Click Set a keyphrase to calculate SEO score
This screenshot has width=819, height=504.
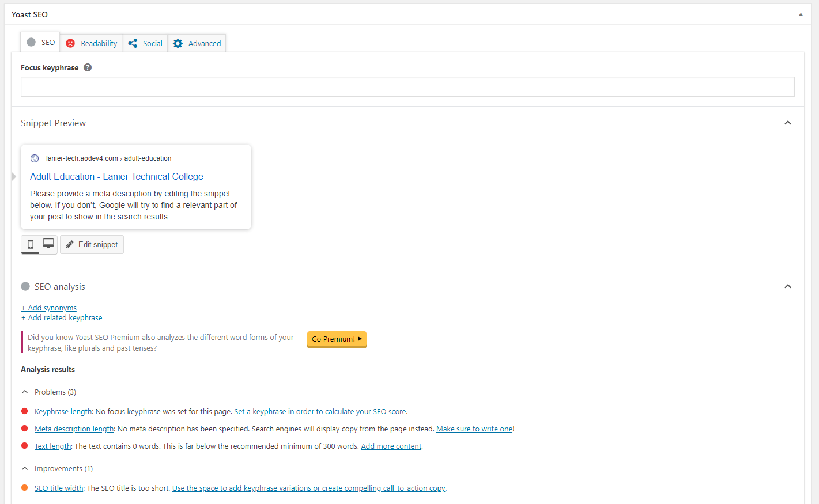click(320, 412)
